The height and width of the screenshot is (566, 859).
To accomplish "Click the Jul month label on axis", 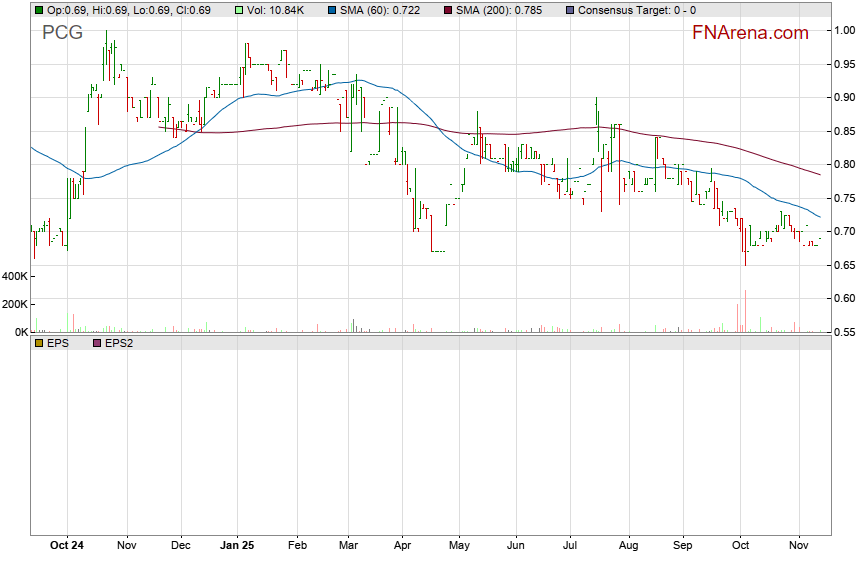I will [x=571, y=547].
